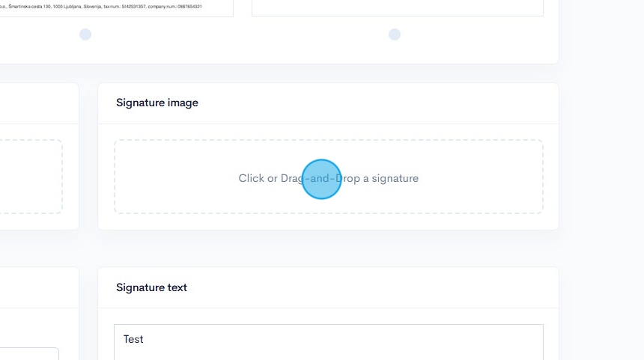Viewport: 644px width, 360px height.
Task: Focus the partially visible input field at bottom left
Action: pos(30,353)
